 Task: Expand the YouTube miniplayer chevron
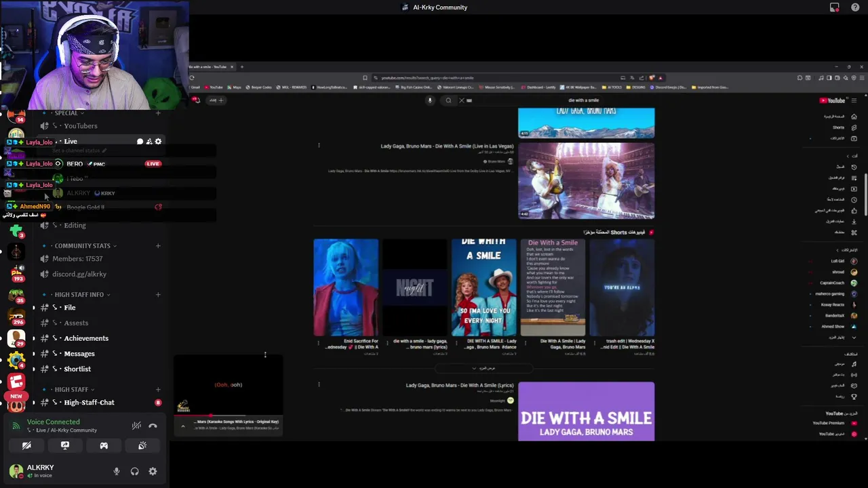click(182, 426)
